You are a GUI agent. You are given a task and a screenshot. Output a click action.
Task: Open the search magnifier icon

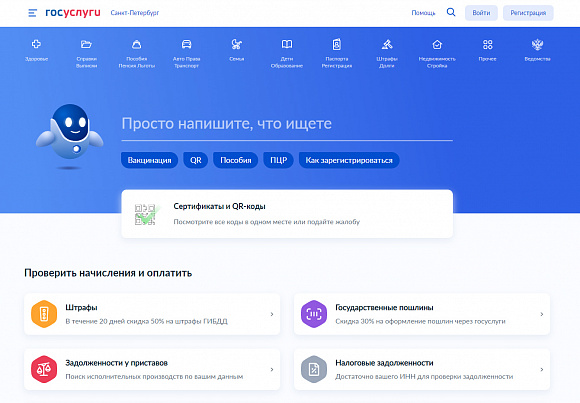pyautogui.click(x=451, y=12)
